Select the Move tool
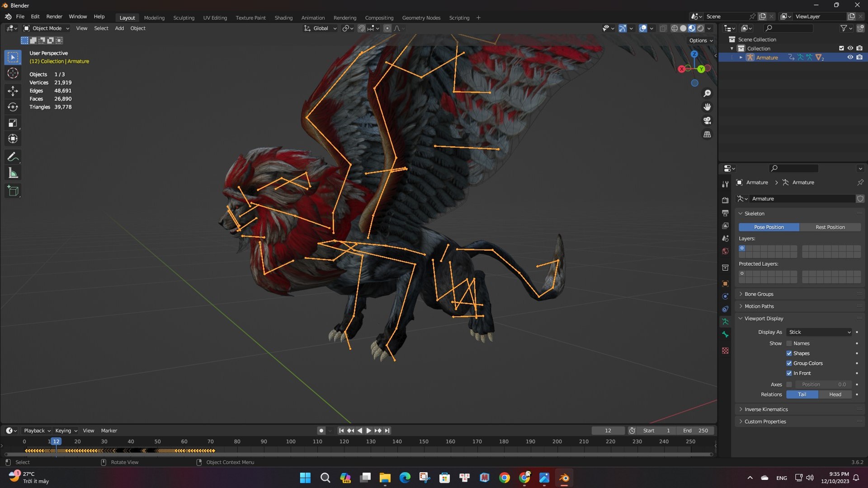Image resolution: width=868 pixels, height=488 pixels. tap(13, 91)
